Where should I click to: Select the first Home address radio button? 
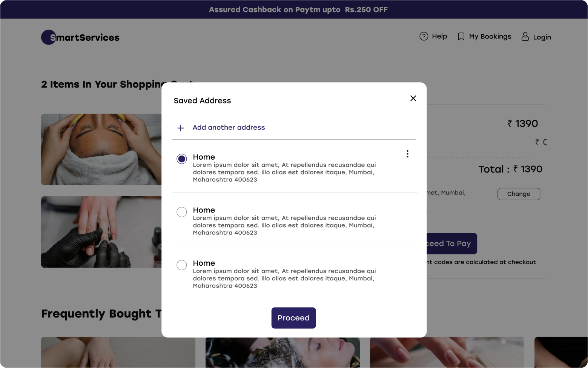coord(182,159)
